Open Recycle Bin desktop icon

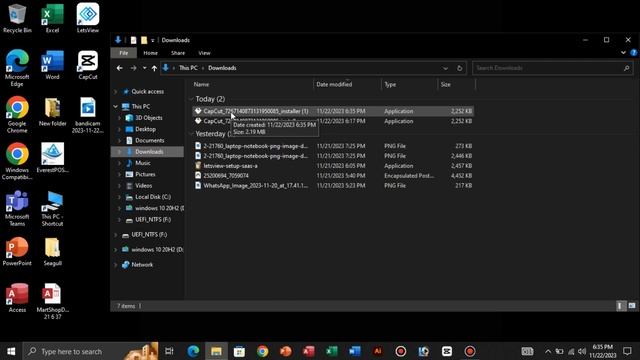point(17,18)
